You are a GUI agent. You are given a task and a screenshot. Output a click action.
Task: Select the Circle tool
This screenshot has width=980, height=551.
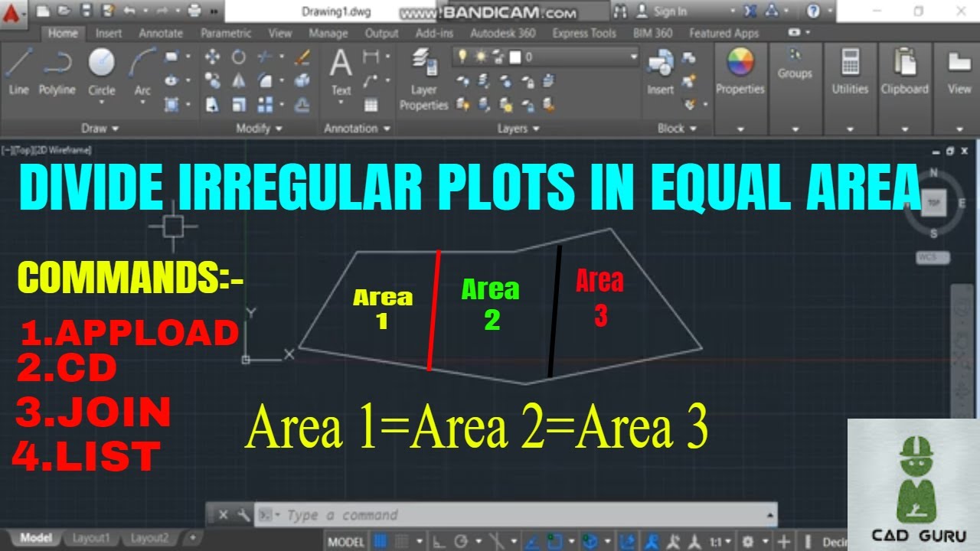tap(101, 71)
